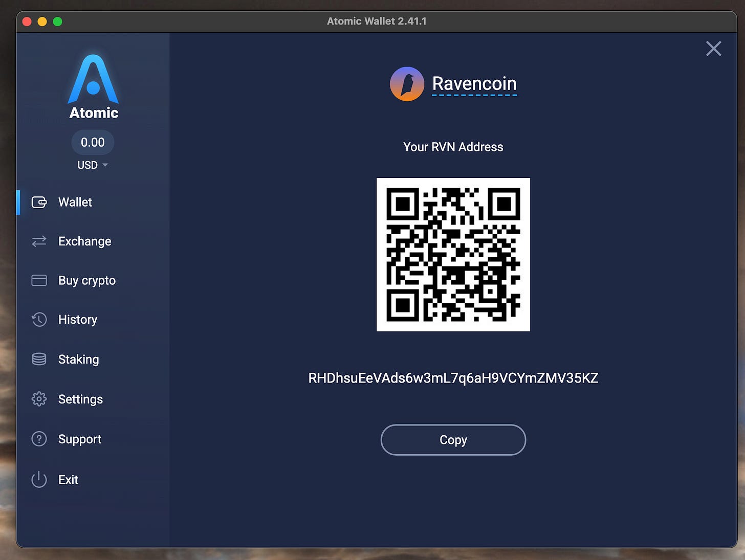Click the Settings gear icon
The width and height of the screenshot is (745, 560).
39,399
